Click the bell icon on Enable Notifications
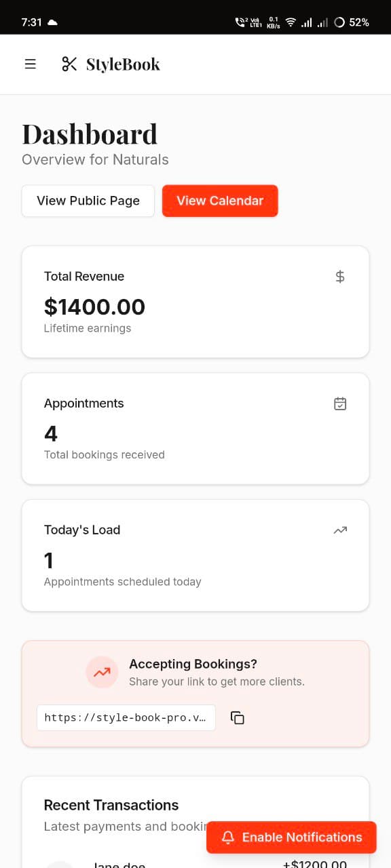 [x=227, y=837]
